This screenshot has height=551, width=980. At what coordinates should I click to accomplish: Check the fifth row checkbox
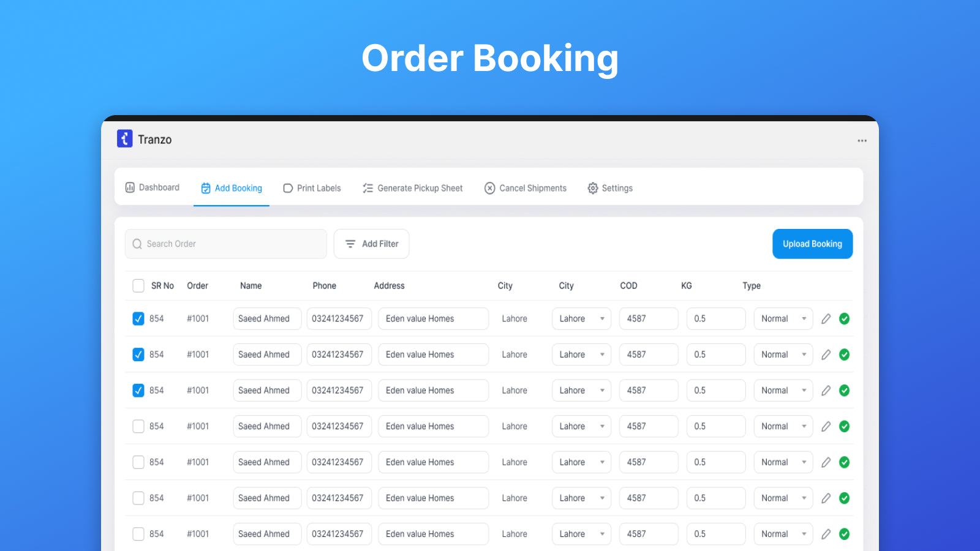(138, 462)
